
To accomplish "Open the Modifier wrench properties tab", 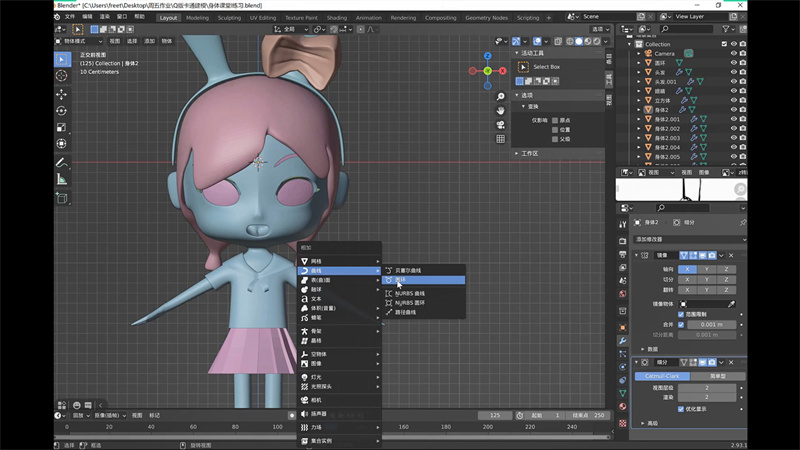I will click(622, 341).
